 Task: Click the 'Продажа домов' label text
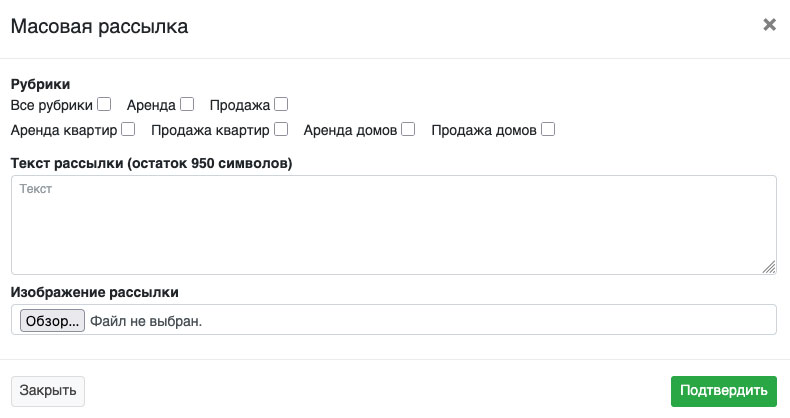(484, 129)
